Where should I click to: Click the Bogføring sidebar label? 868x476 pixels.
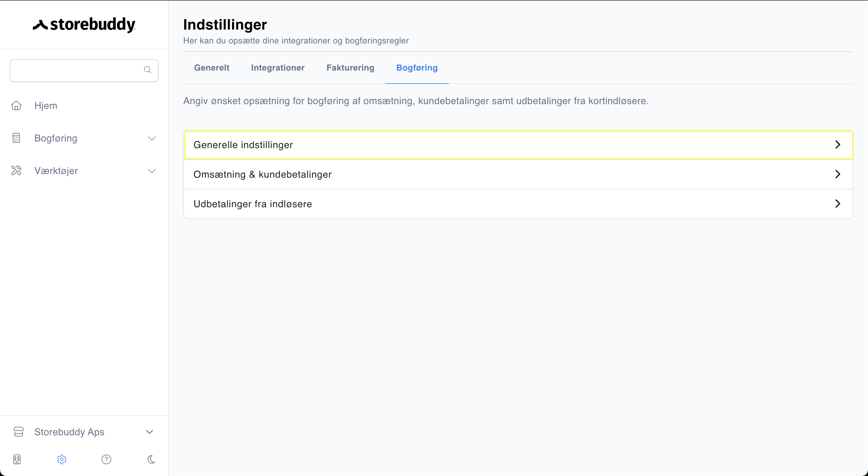pyautogui.click(x=56, y=138)
